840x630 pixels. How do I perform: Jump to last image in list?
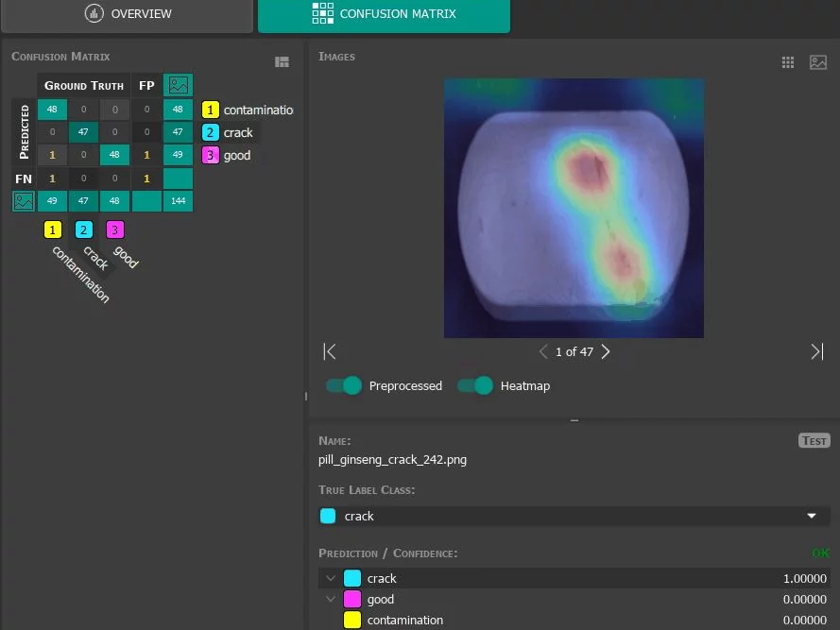click(x=816, y=351)
